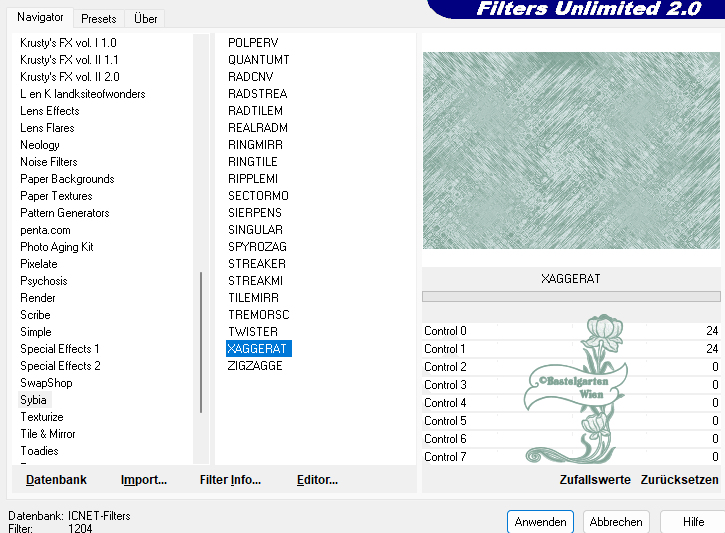Select the Pixelate category

tap(39, 264)
